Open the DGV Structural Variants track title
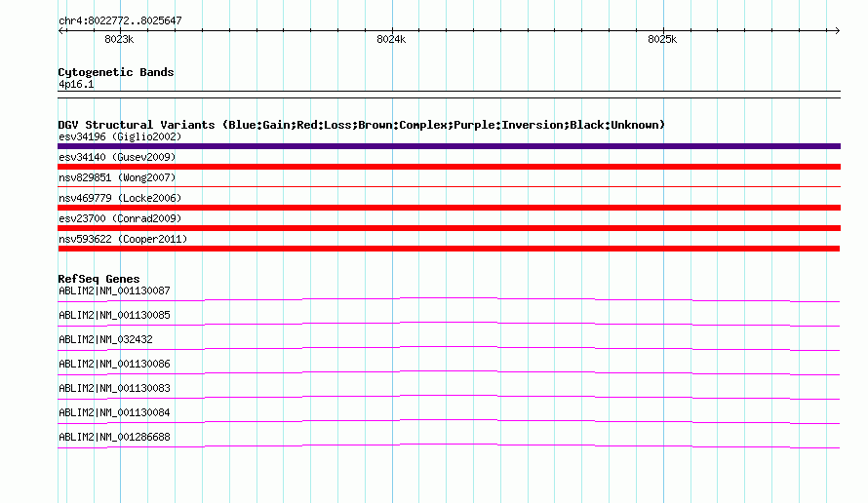The height and width of the screenshot is (503, 868). coord(361,125)
